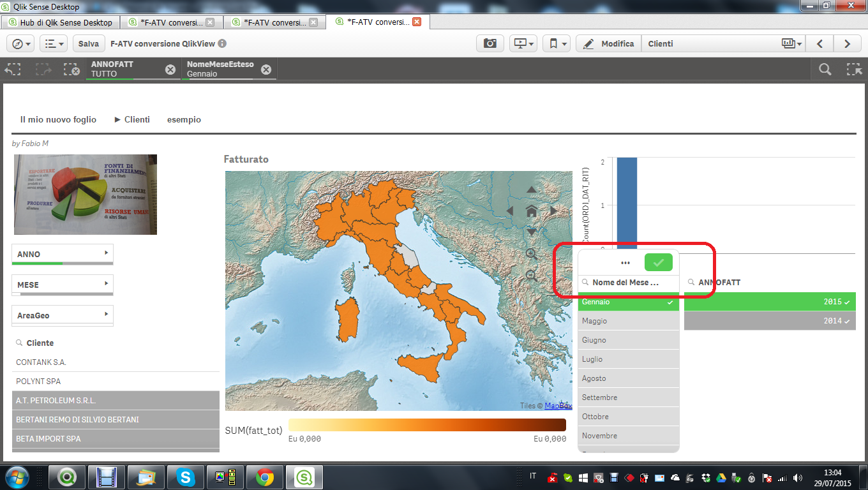Step back in selections
868x490 pixels.
[14, 70]
